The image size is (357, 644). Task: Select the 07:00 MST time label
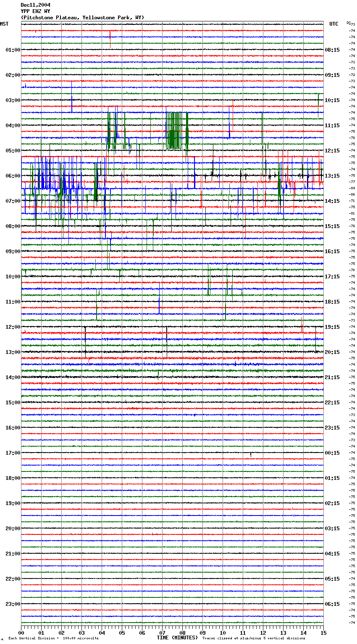tap(13, 201)
